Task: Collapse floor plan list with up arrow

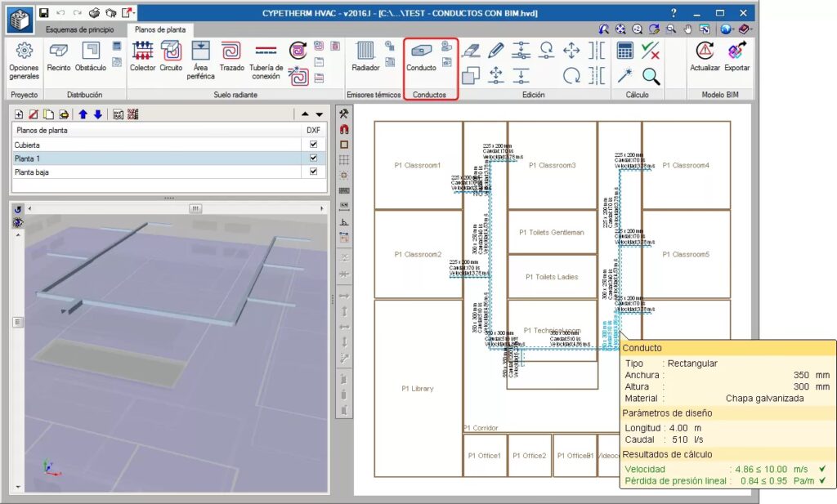Action: click(x=305, y=114)
